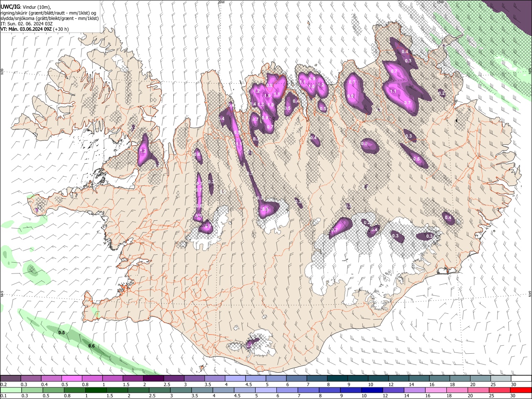Click the UWC/IG title text
Viewport: 532px width, 399px height.
10,7
